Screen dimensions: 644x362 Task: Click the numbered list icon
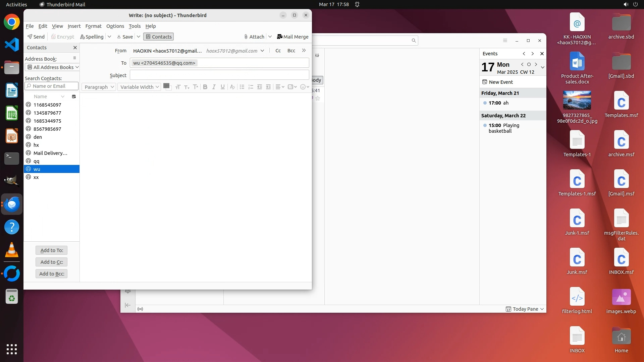(251, 87)
